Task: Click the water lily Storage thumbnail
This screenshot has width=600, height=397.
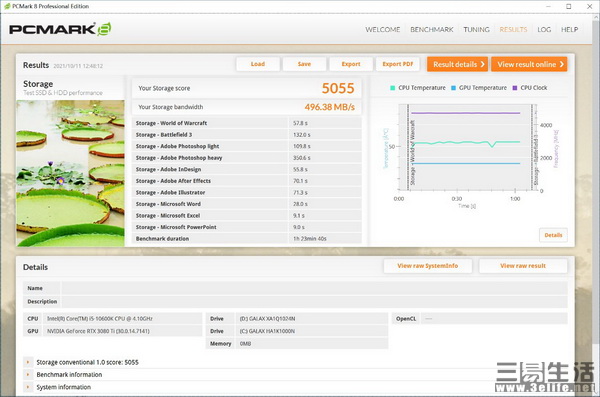Action: [70, 173]
